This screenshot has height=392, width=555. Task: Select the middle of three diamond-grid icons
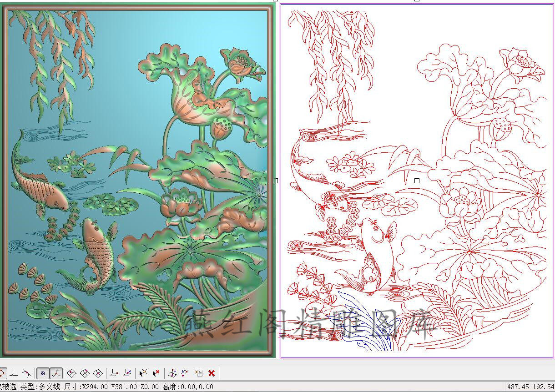85,373
